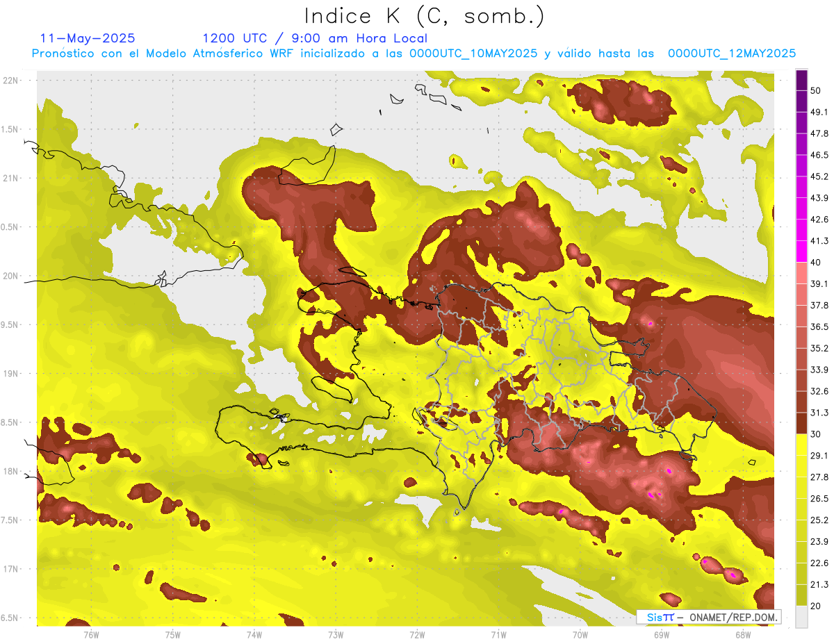Click the '49.1' value on the color scale
Screen dimensions: 834x644
click(x=819, y=112)
